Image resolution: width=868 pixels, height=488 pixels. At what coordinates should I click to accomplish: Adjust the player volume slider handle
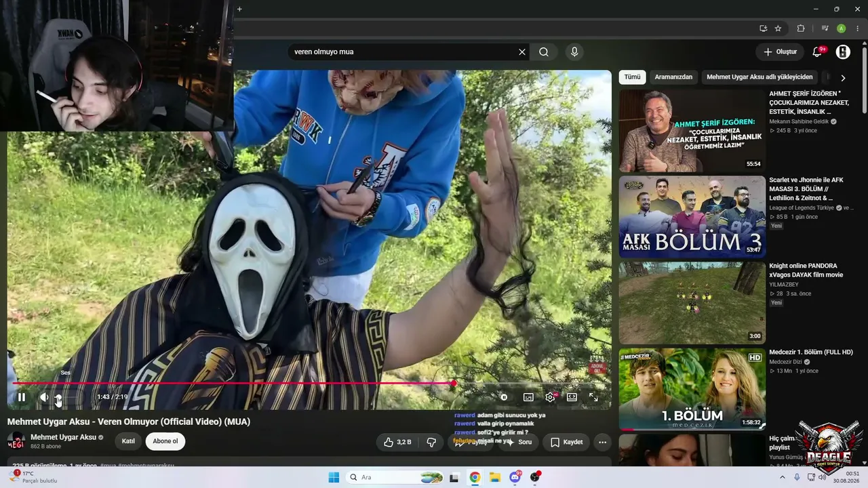58,398
